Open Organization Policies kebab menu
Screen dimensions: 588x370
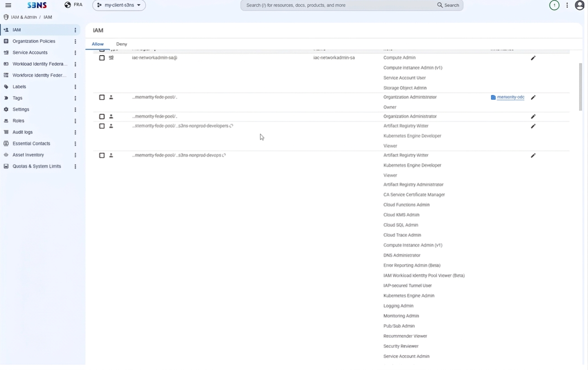pyautogui.click(x=75, y=41)
